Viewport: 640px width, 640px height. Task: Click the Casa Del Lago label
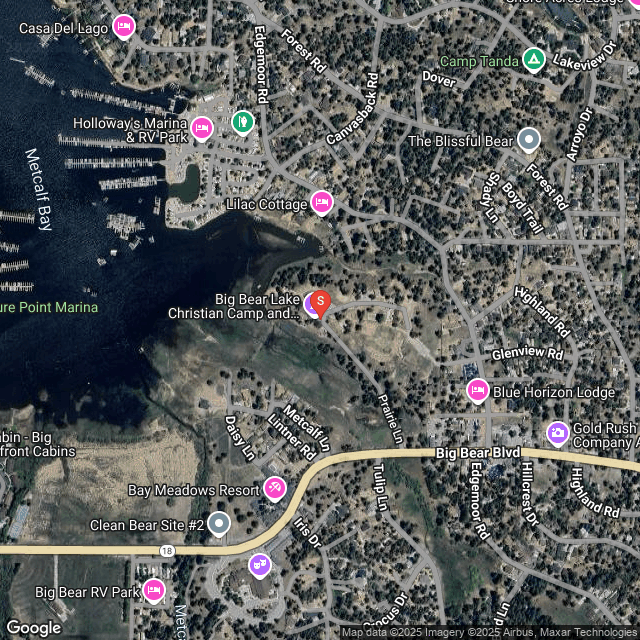point(63,29)
